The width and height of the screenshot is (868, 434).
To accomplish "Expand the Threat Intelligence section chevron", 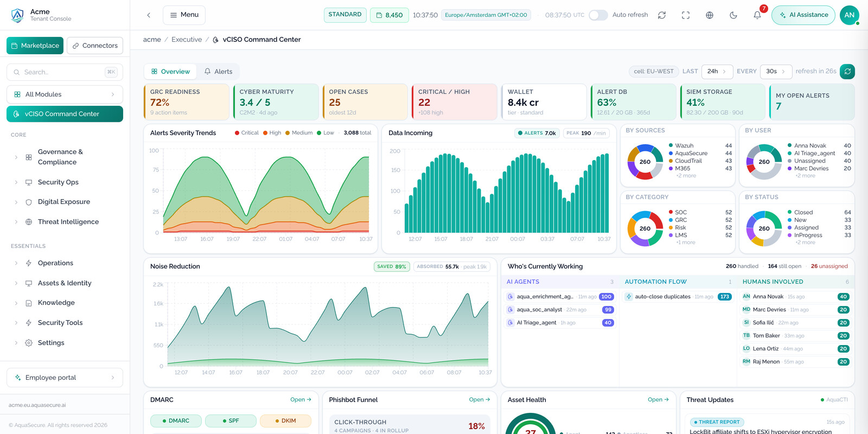I will (x=16, y=222).
